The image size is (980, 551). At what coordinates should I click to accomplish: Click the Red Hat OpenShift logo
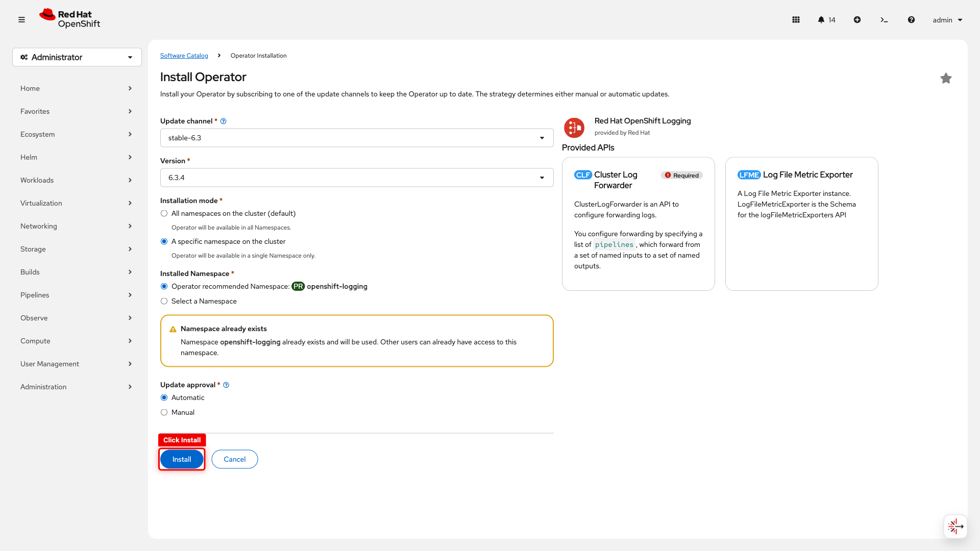69,18
